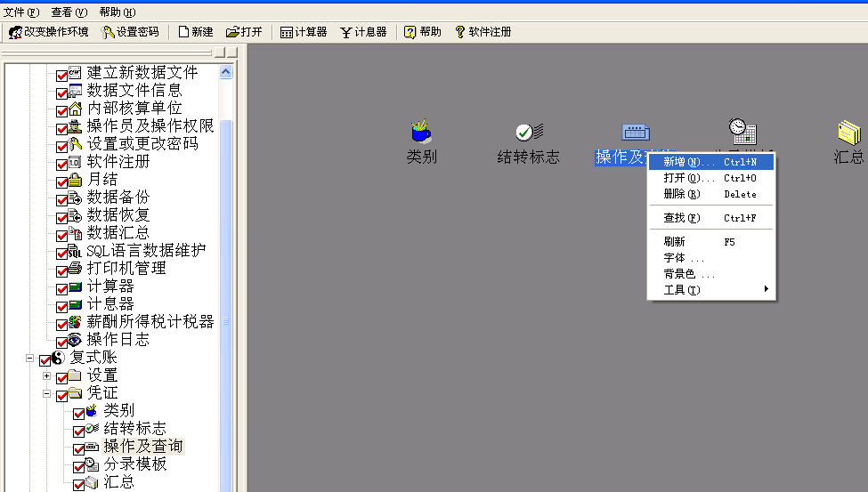This screenshot has height=492, width=868.
Task: Click the 汇总 folder icon in main panel
Action: tap(848, 133)
